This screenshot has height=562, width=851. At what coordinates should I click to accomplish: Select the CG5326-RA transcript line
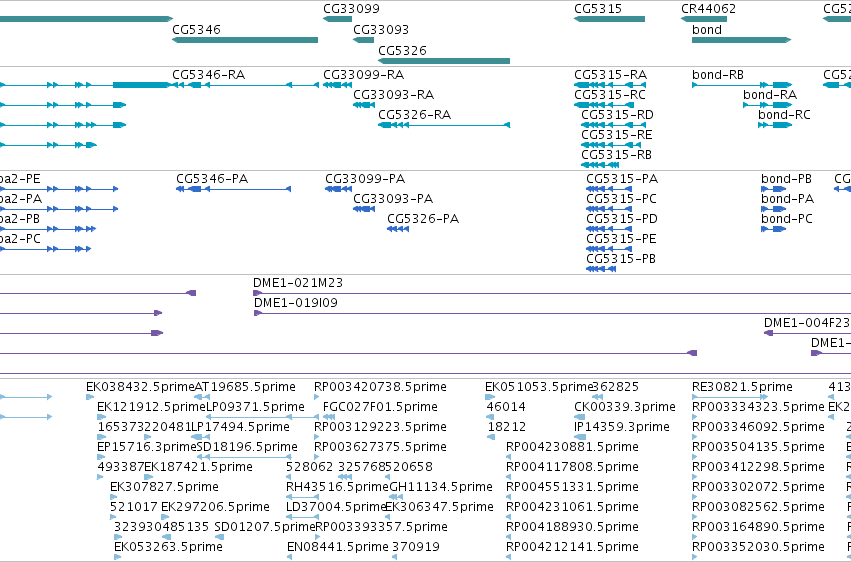point(444,125)
